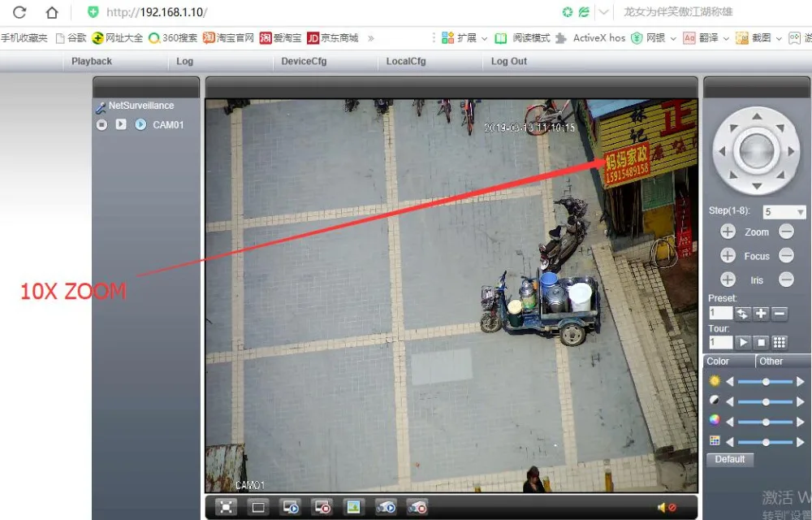
Task: Open the Playback menu
Action: (x=92, y=61)
